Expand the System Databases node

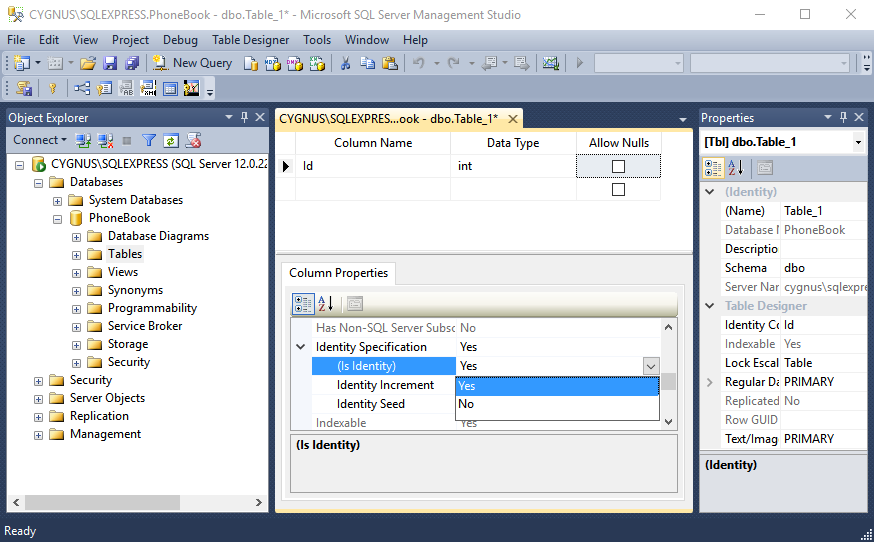point(57,201)
